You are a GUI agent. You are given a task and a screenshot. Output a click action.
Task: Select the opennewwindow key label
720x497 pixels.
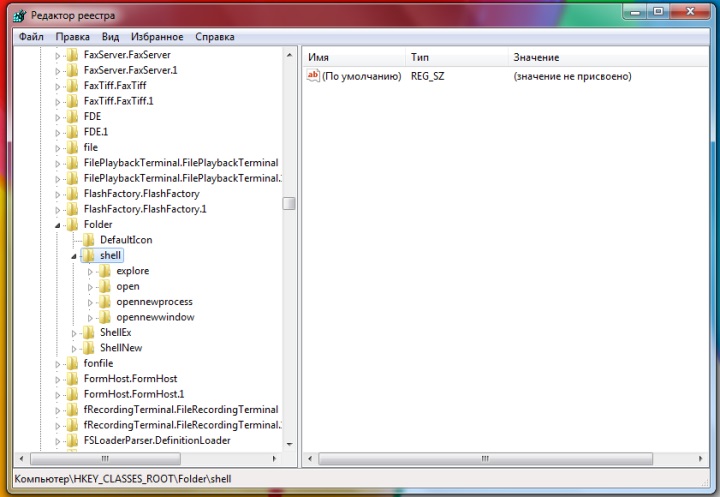click(x=155, y=317)
